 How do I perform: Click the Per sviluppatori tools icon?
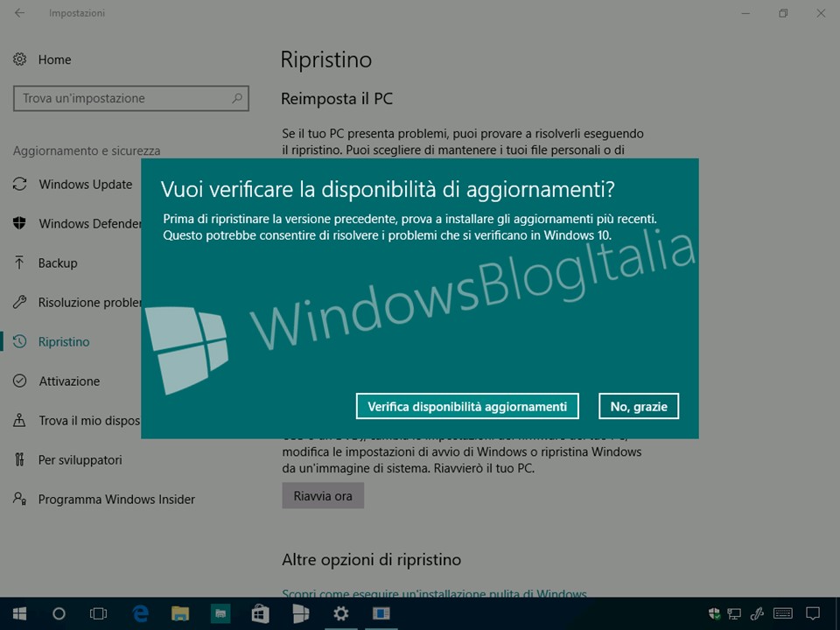click(x=20, y=459)
